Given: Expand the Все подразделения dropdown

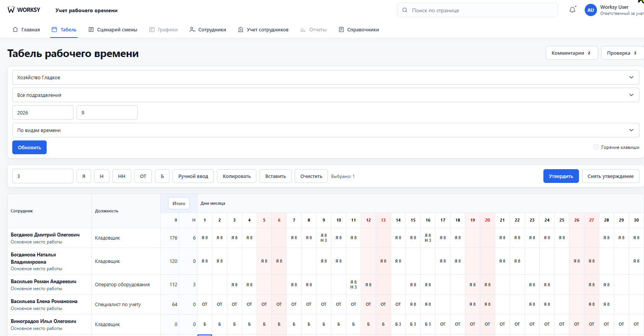Looking at the screenshot, I should 326,95.
